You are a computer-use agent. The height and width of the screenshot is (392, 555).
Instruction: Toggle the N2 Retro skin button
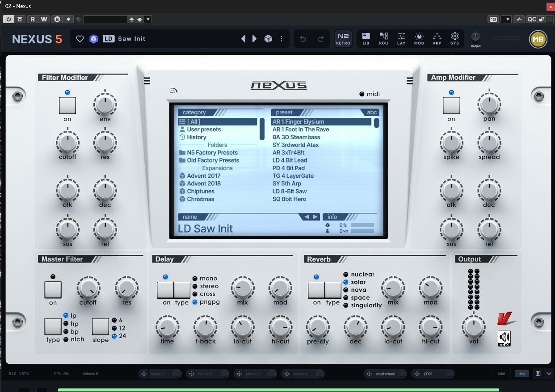pos(343,39)
